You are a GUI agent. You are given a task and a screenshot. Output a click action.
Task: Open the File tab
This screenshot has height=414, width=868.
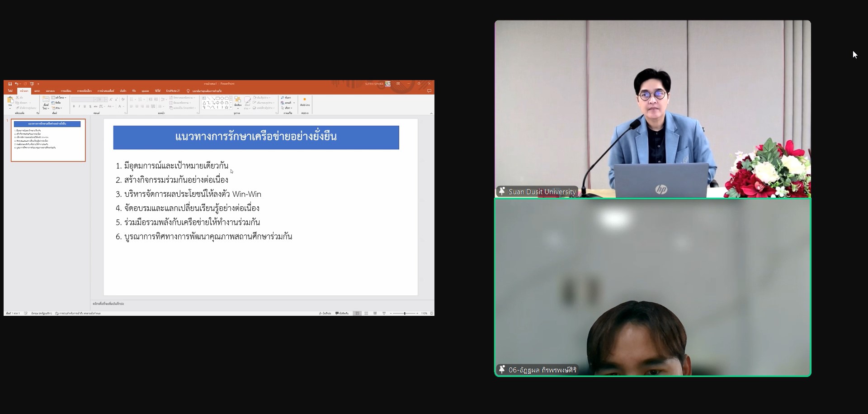(10, 91)
